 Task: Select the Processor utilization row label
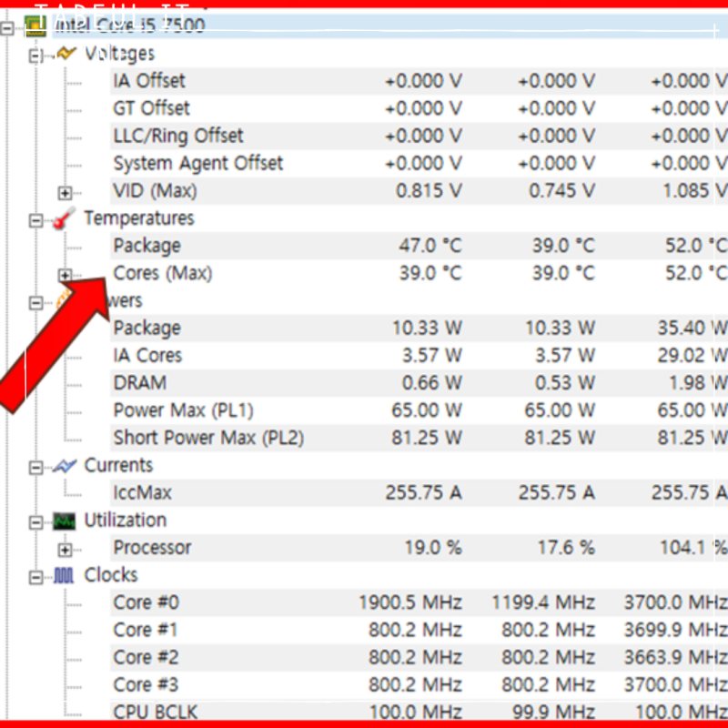[x=152, y=548]
